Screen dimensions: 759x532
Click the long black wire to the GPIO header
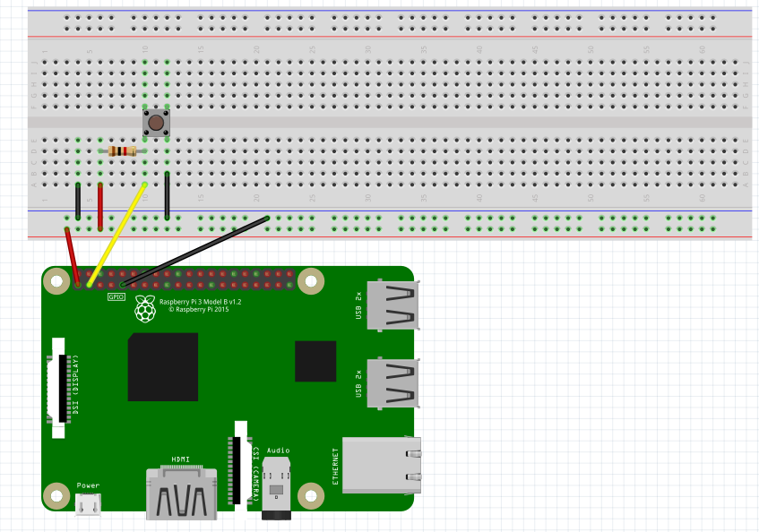click(x=197, y=250)
